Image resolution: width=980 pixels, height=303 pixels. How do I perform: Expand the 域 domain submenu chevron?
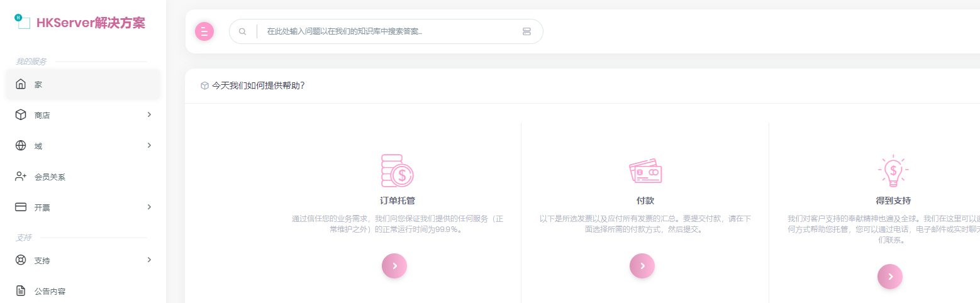149,145
